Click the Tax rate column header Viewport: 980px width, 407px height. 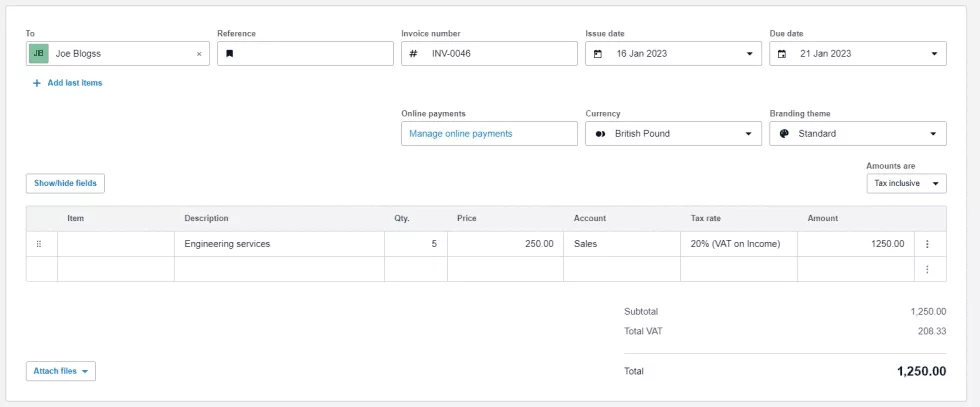706,219
